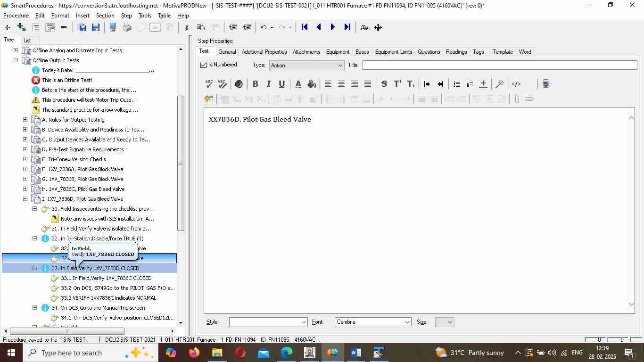
Task: Click the Title input field
Action: [500, 65]
